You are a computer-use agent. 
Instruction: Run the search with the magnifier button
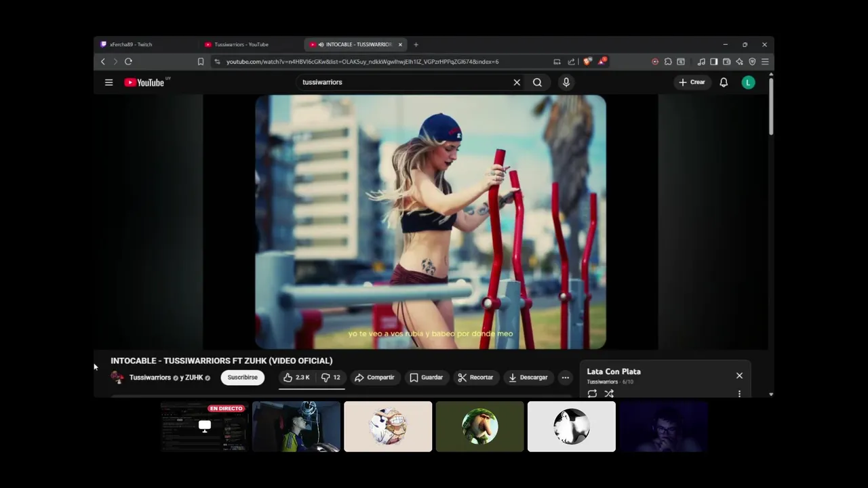click(x=537, y=82)
